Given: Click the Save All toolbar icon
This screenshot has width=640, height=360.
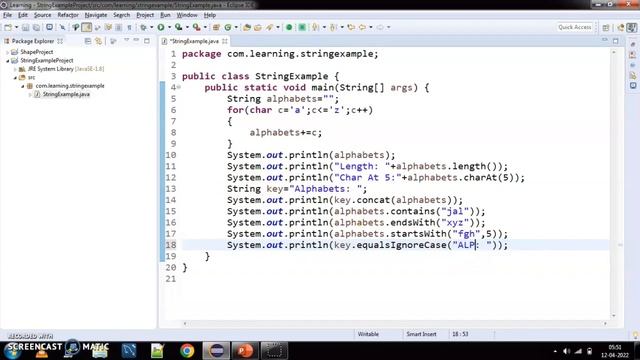Looking at the screenshot, I should pyautogui.click(x=36, y=27).
